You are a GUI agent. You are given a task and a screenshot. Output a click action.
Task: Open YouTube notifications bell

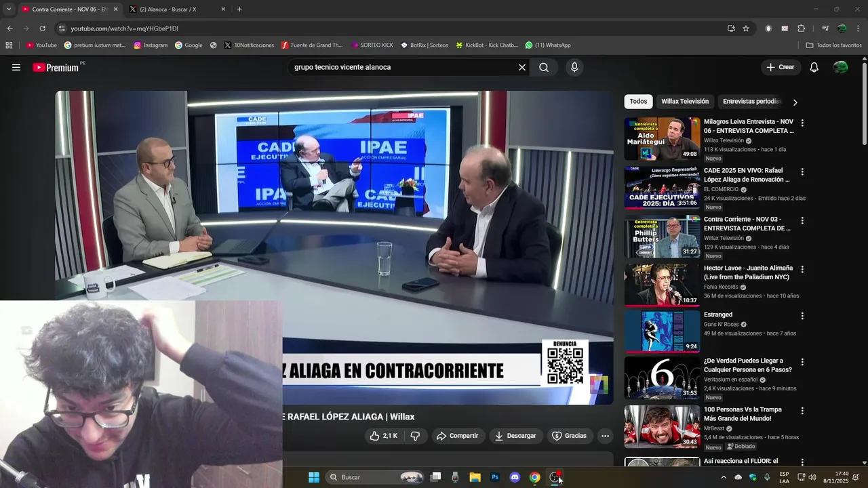point(814,67)
